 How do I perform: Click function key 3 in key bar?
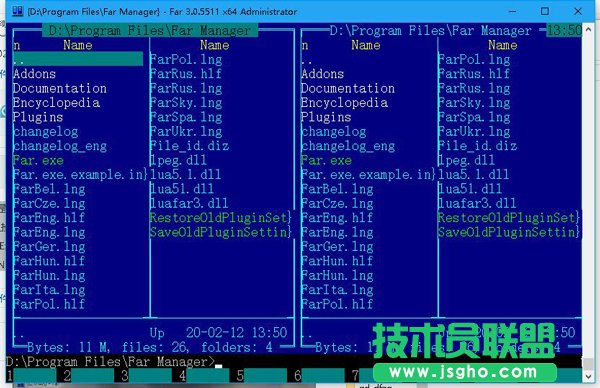146,375
